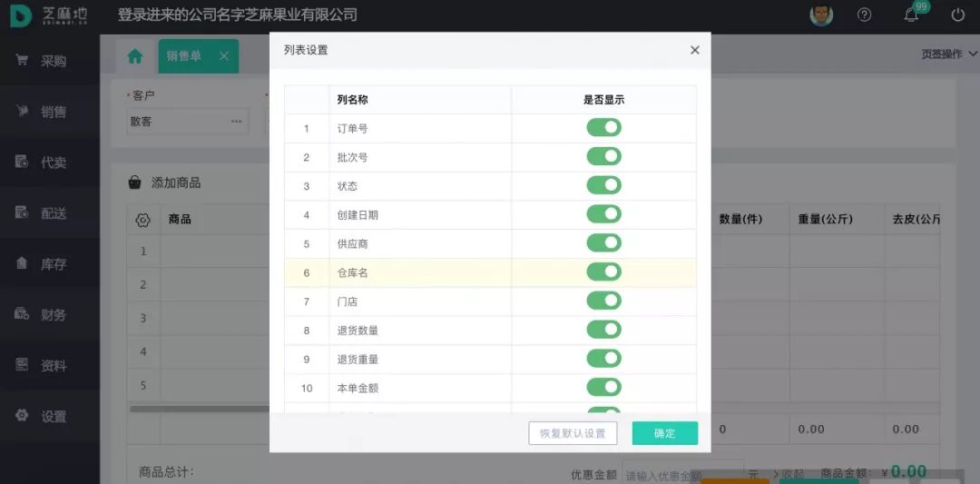Toggle display switch for 创建日期

(x=603, y=214)
